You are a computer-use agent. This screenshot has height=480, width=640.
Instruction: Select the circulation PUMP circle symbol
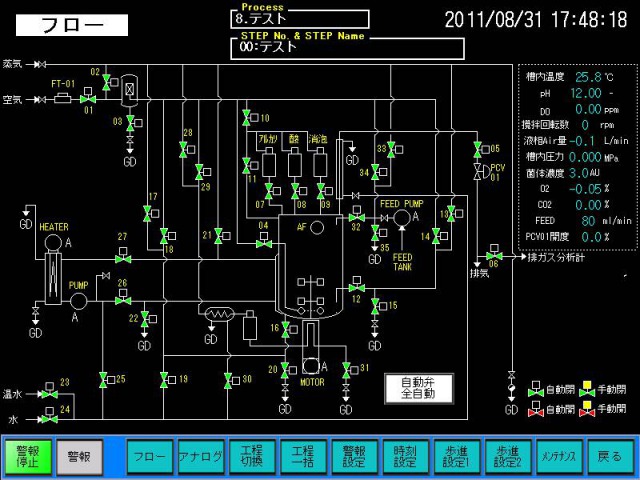[x=78, y=301]
